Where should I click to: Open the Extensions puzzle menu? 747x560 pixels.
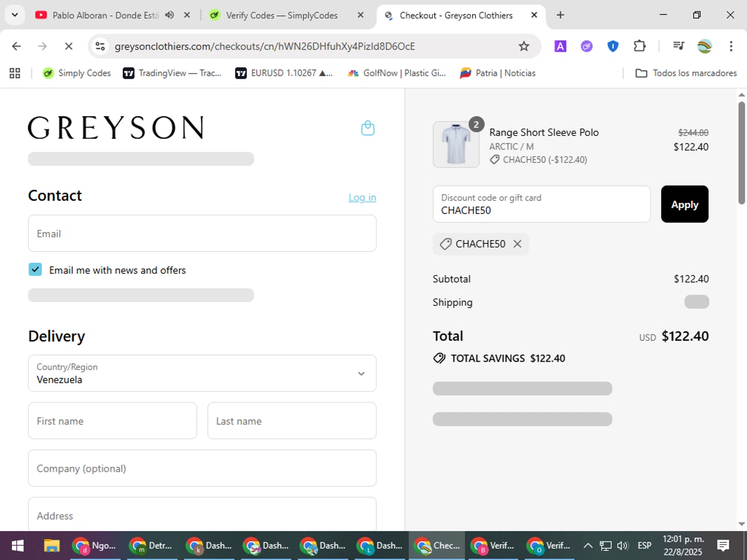pyautogui.click(x=639, y=46)
